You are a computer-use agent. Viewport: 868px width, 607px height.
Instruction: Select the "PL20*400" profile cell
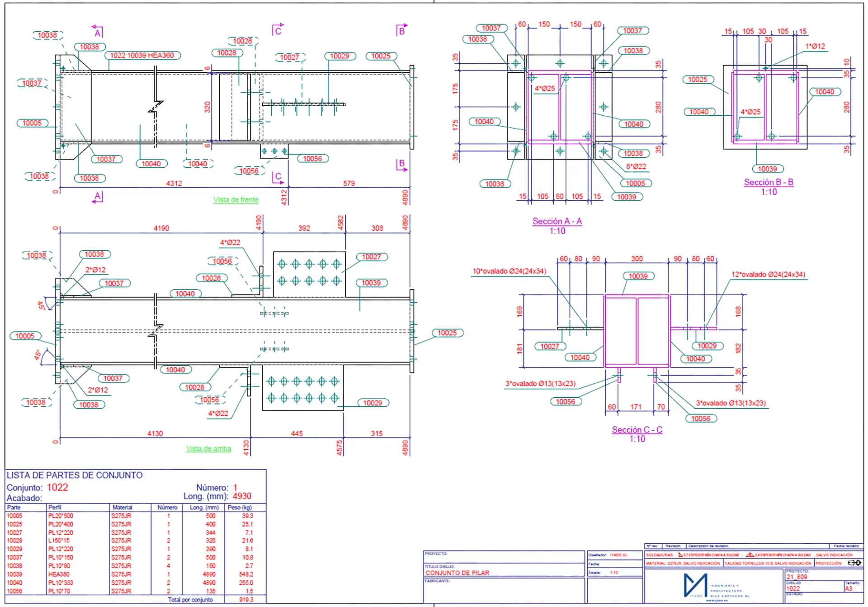[61, 524]
